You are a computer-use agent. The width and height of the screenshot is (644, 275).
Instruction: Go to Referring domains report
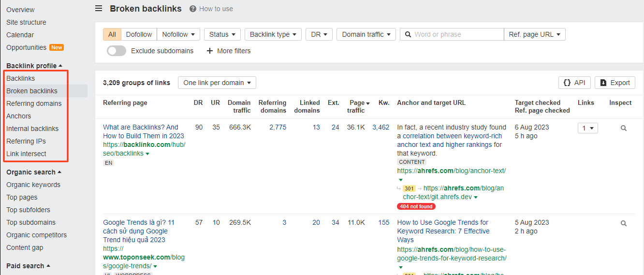34,103
